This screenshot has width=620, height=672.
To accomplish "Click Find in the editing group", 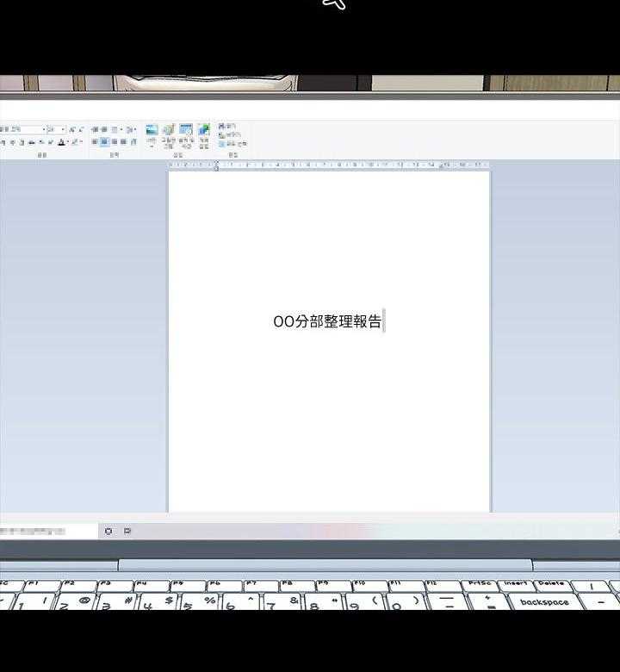I will point(228,127).
